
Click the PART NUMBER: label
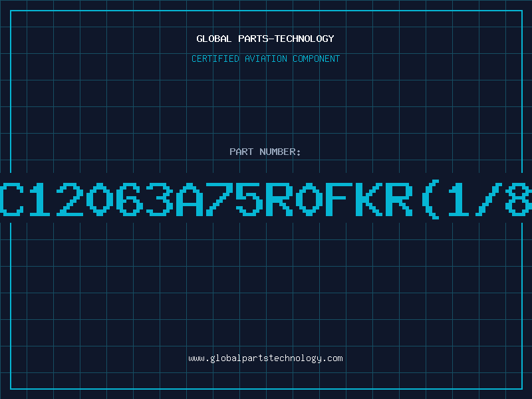pyautogui.click(x=265, y=152)
